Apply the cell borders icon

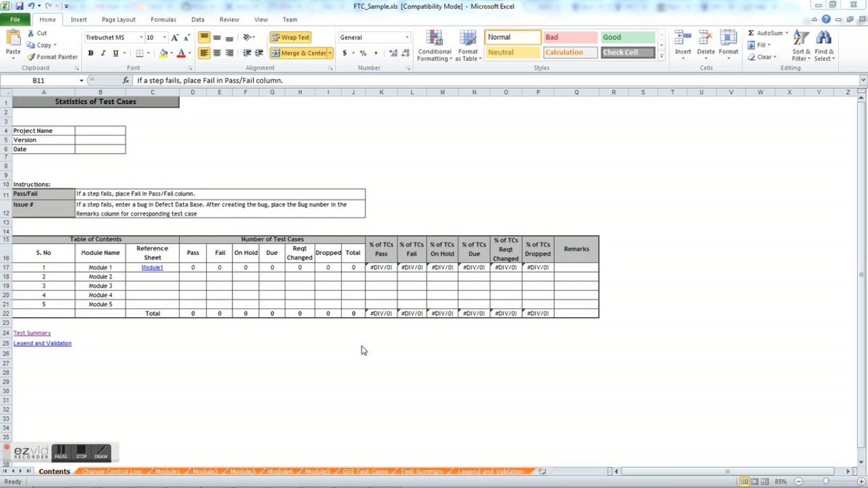[x=140, y=53]
